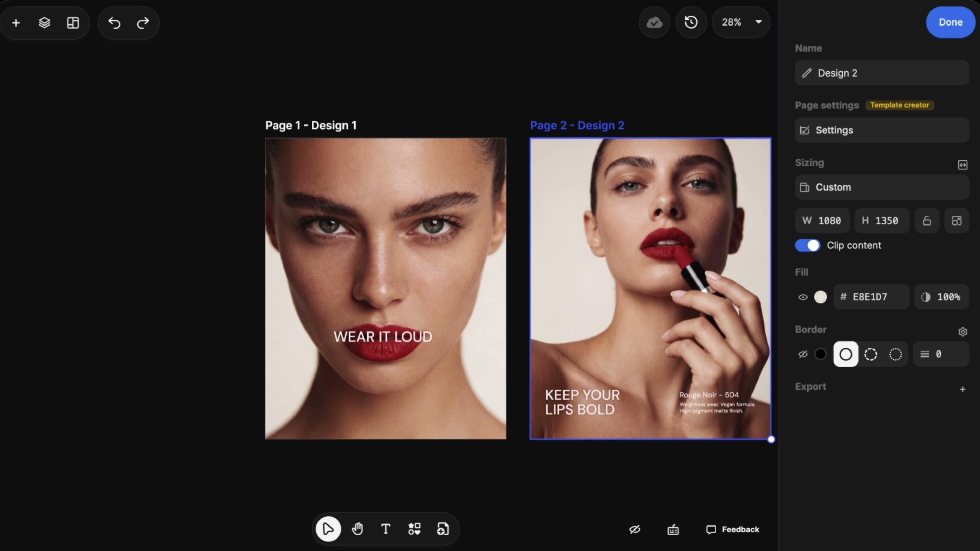
Task: Click the Sizing swap dimensions icon
Action: pos(962,165)
